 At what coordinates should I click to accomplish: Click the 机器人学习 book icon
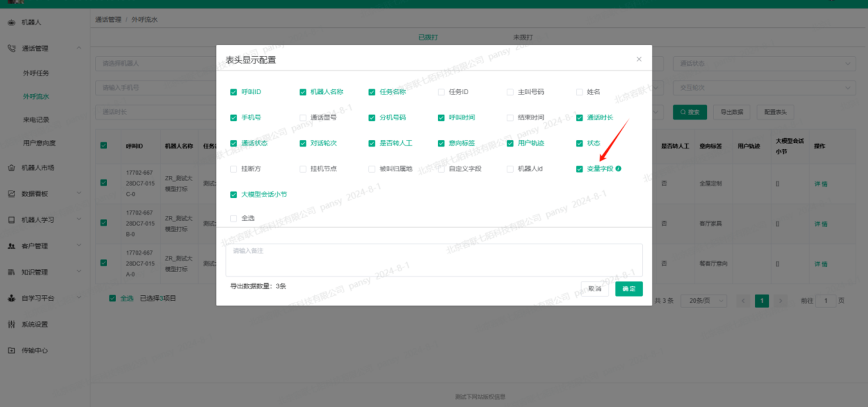(11, 220)
